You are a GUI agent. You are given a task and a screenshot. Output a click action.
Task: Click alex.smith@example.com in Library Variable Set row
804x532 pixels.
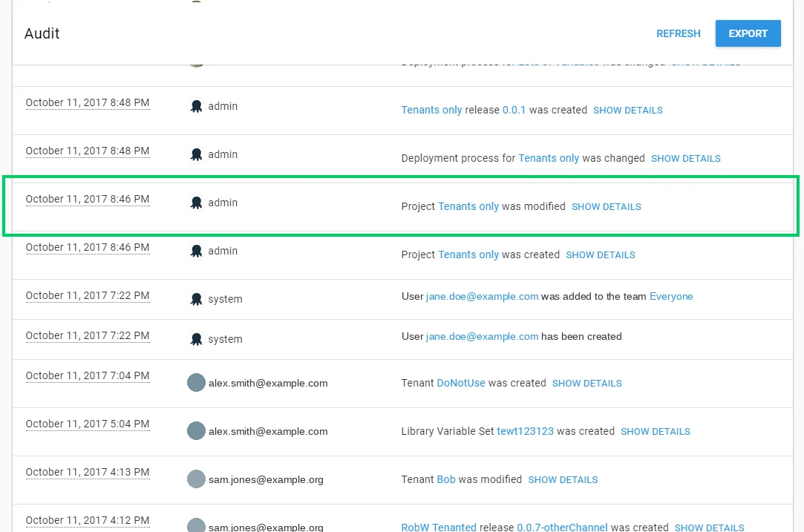tap(268, 431)
